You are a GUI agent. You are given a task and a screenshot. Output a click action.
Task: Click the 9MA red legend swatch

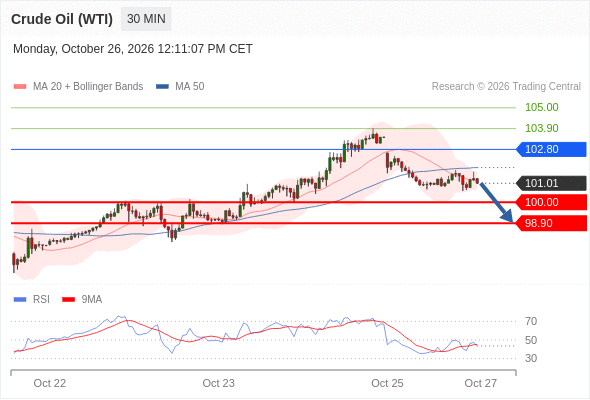[68, 300]
